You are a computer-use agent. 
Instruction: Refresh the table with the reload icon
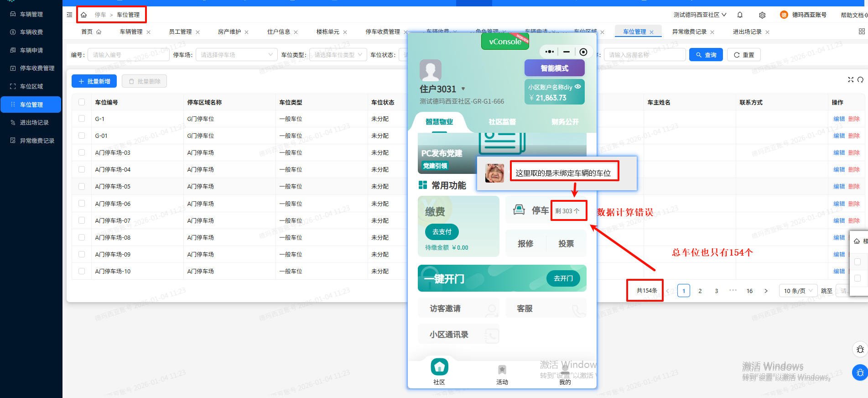point(860,79)
